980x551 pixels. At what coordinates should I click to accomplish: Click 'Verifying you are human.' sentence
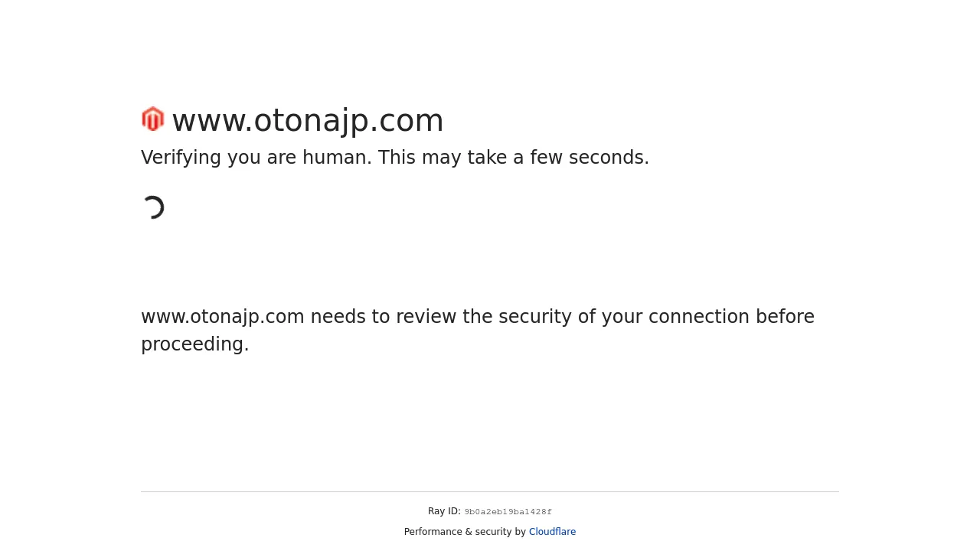click(256, 158)
